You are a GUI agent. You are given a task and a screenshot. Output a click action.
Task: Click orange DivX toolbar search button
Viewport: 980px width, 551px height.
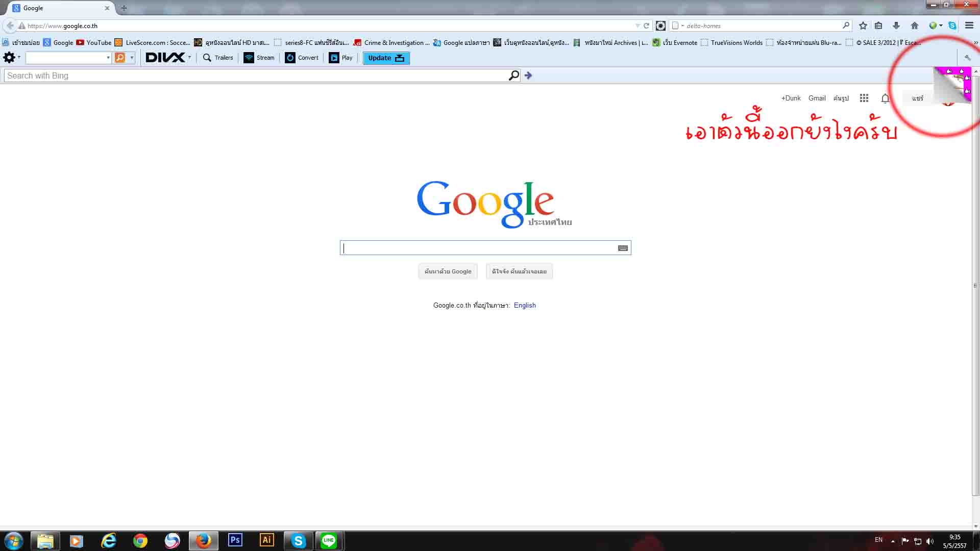pyautogui.click(x=120, y=58)
